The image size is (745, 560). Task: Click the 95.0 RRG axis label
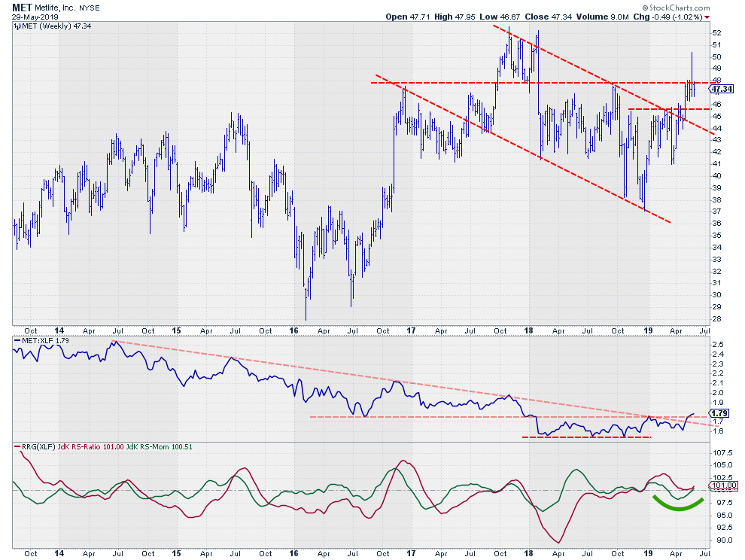pos(721,515)
